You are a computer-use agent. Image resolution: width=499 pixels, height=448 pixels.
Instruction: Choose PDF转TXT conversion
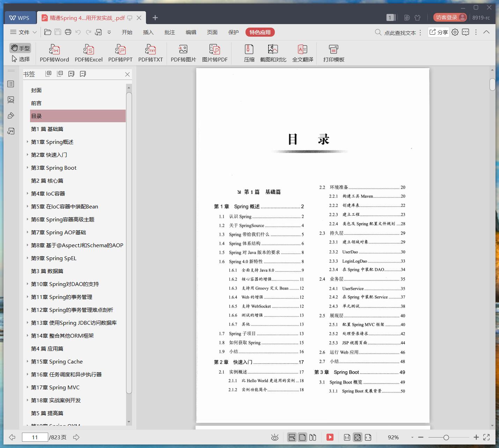coord(151,53)
